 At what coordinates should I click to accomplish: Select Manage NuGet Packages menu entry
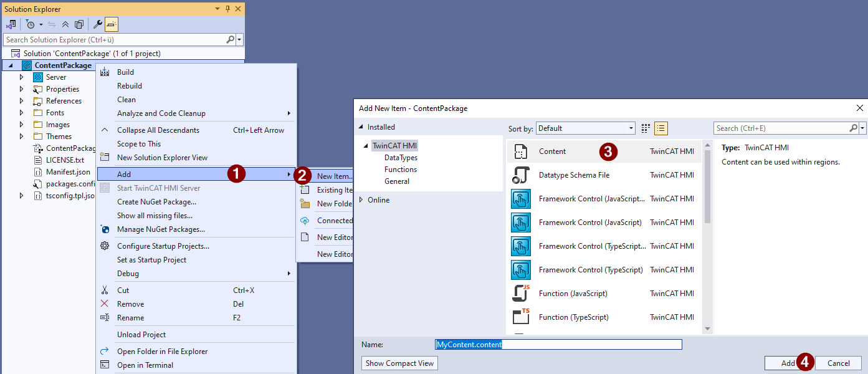161,229
